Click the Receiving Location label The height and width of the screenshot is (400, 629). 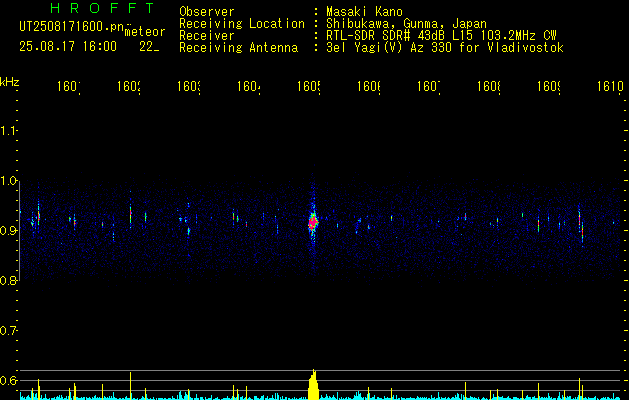point(242,24)
